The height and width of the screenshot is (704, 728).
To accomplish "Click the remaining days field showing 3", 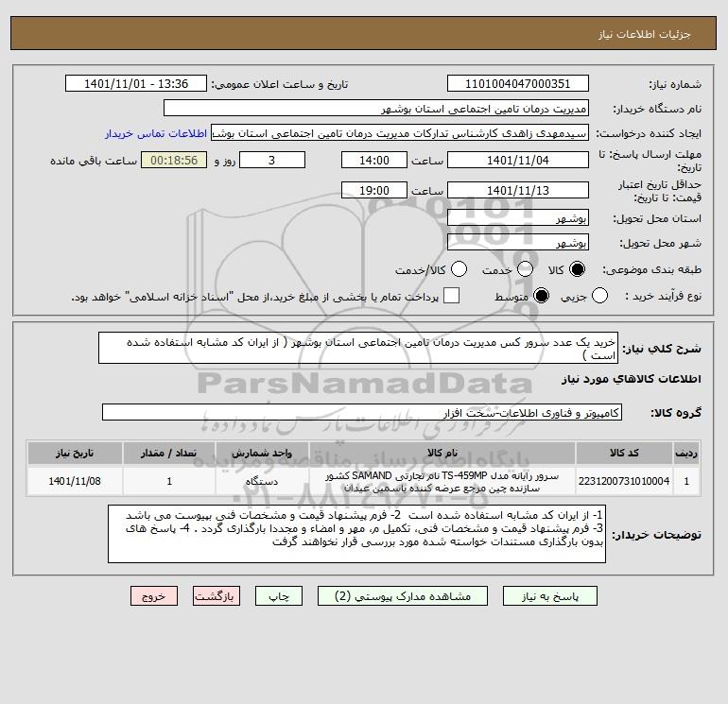I will pos(272,160).
